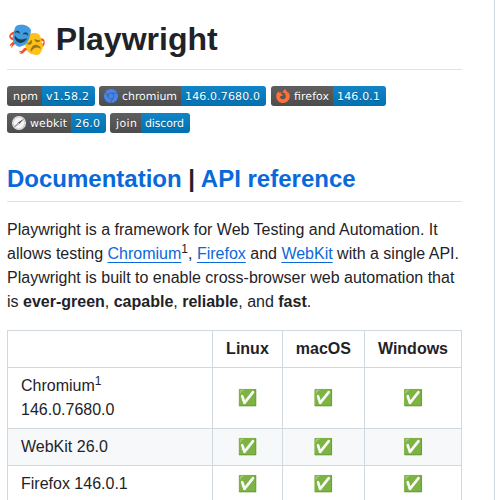This screenshot has height=500, width=500.
Task: Click the WebKit row Windows check mark
Action: click(413, 447)
